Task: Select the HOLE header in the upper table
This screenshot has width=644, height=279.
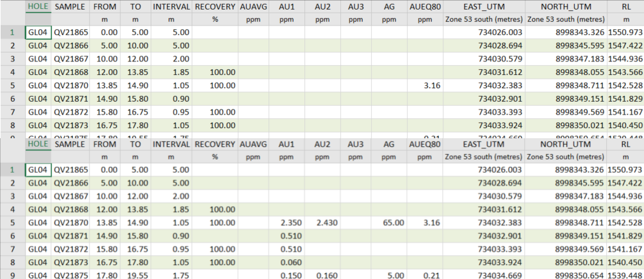Action: tap(38, 6)
